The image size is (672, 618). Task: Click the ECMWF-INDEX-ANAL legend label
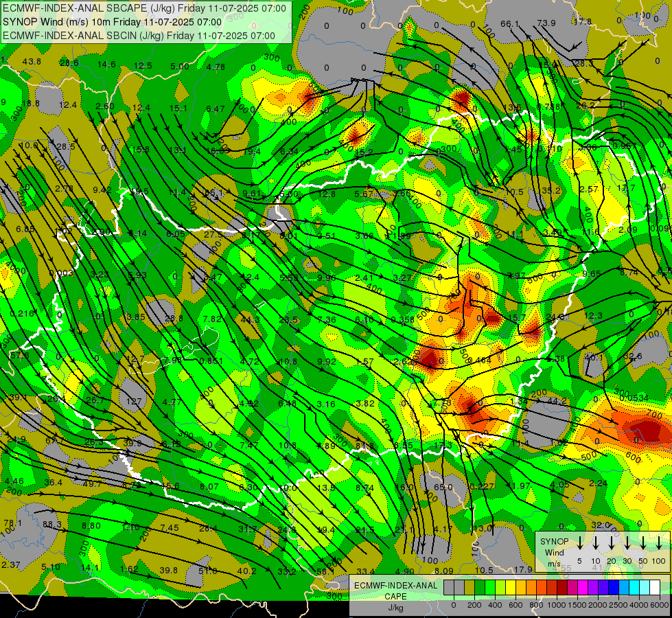click(395, 586)
